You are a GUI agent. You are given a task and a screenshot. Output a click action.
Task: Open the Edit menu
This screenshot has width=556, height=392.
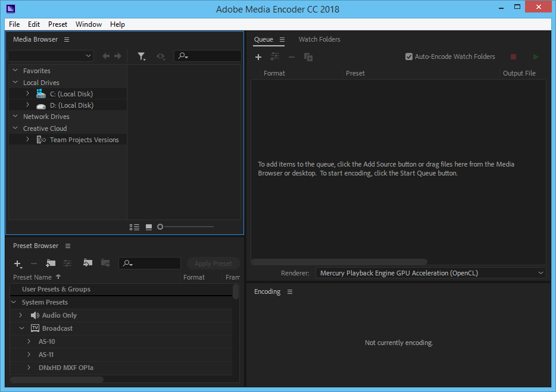[x=34, y=24]
